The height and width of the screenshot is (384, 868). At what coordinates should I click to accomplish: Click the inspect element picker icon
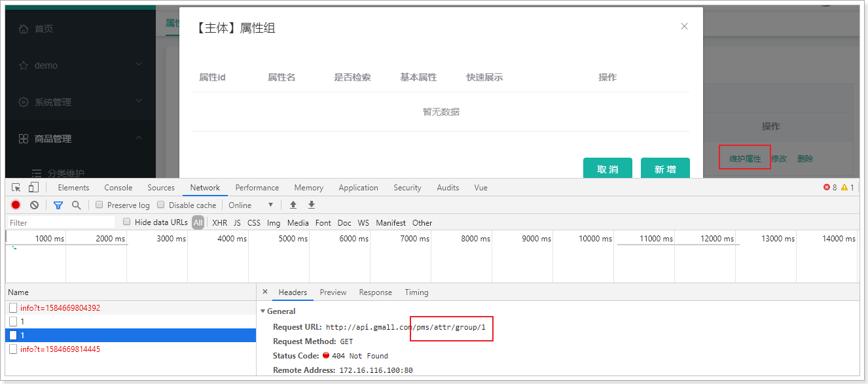coord(16,188)
